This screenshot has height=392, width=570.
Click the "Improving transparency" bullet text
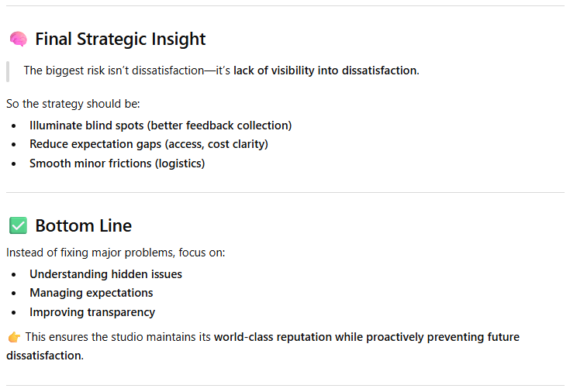tap(92, 312)
